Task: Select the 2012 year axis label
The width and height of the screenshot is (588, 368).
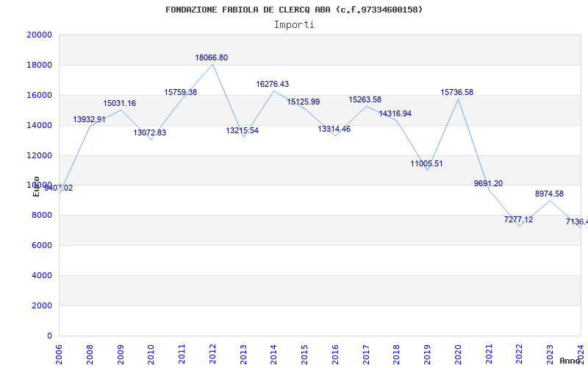Action: (x=212, y=354)
